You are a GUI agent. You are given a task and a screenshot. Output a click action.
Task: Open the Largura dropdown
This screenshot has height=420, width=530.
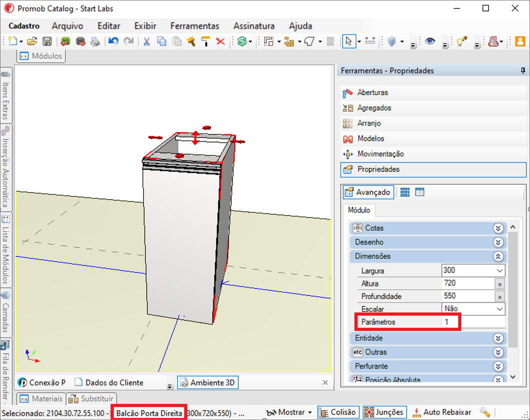tap(499, 270)
